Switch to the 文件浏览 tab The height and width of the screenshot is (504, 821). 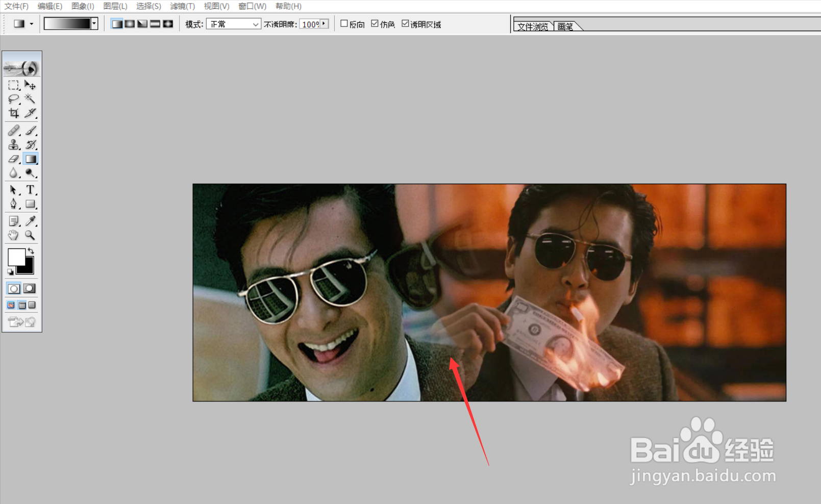coord(533,27)
